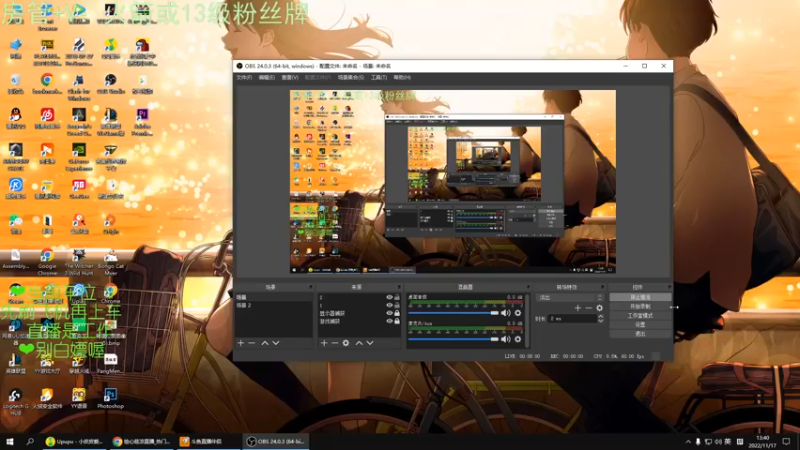Hide the 游戏捕获 source via eye
This screenshot has width=800, height=450.
pos(389,321)
